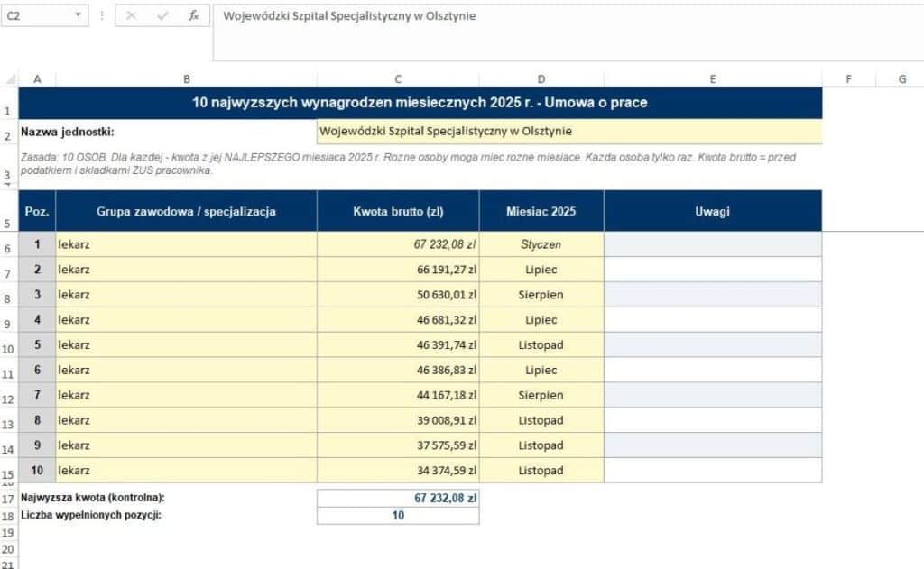The image size is (924, 569).
Task: Click the Kwota brutto (zl) header cell
Action: 398,212
